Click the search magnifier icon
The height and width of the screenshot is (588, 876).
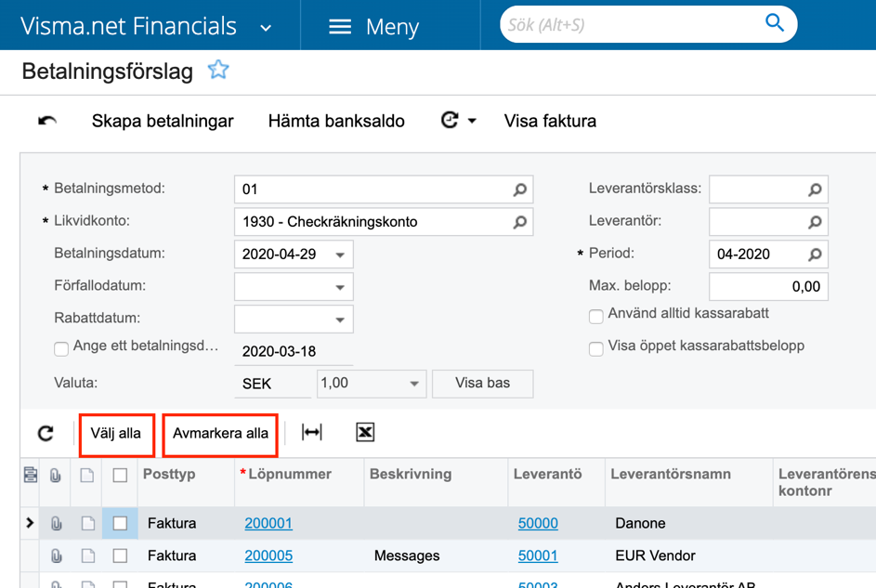point(775,23)
